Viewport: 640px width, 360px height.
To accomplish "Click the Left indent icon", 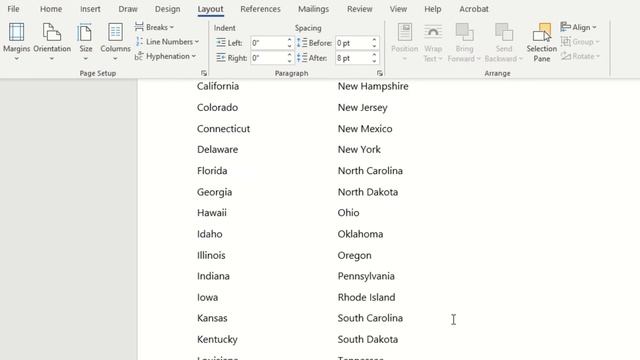I will [220, 42].
